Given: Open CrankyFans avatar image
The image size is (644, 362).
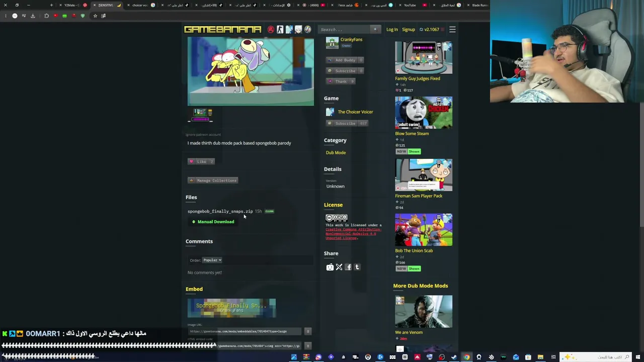Looking at the screenshot, I should click(332, 43).
